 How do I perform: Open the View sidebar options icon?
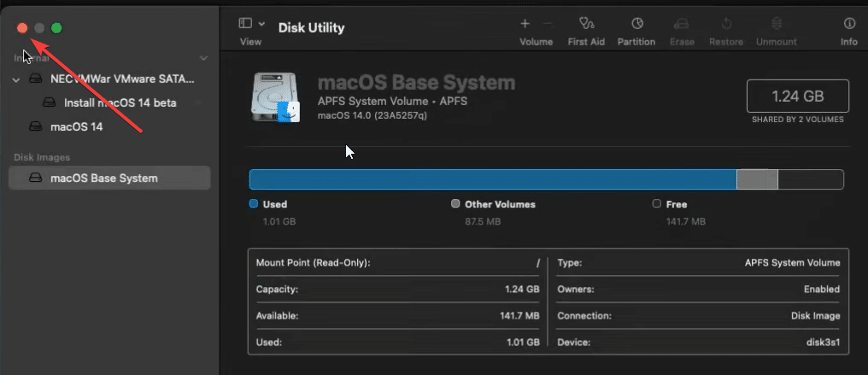click(245, 23)
